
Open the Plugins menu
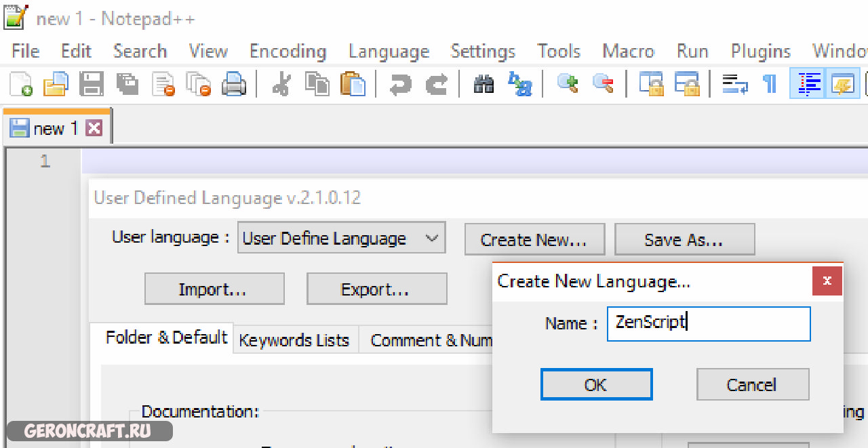coord(761,52)
